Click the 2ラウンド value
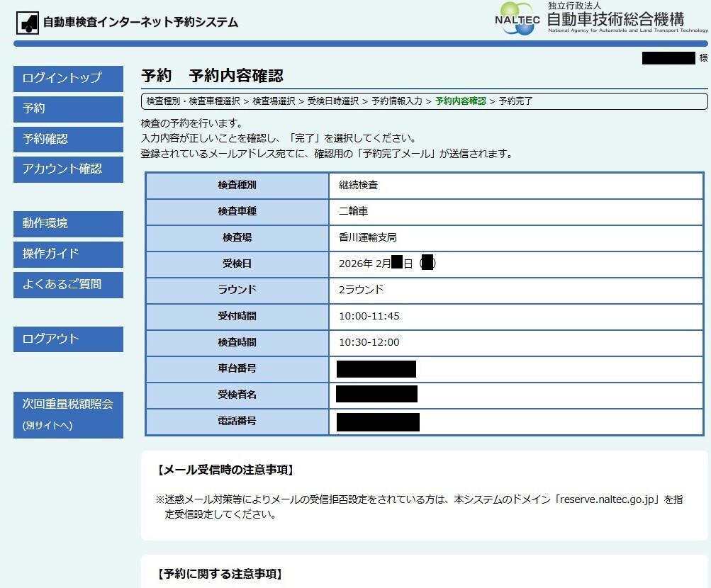Image resolution: width=711 pixels, height=588 pixels. 362,290
